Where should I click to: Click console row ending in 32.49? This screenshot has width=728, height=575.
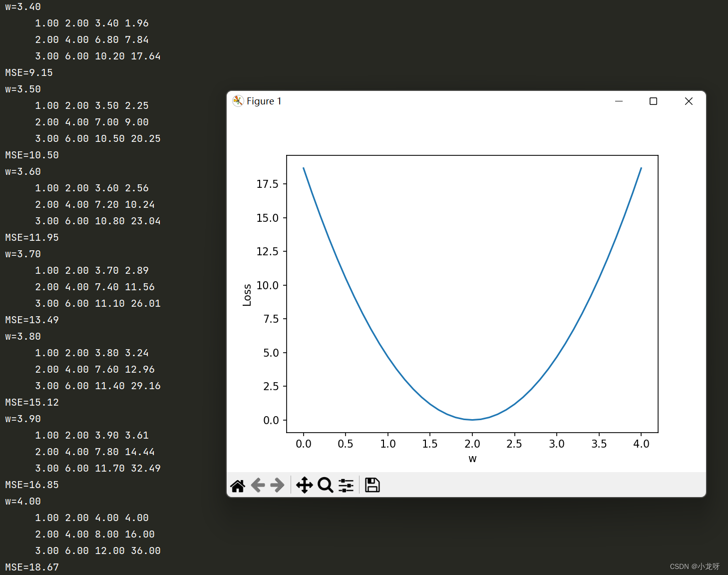pos(98,469)
